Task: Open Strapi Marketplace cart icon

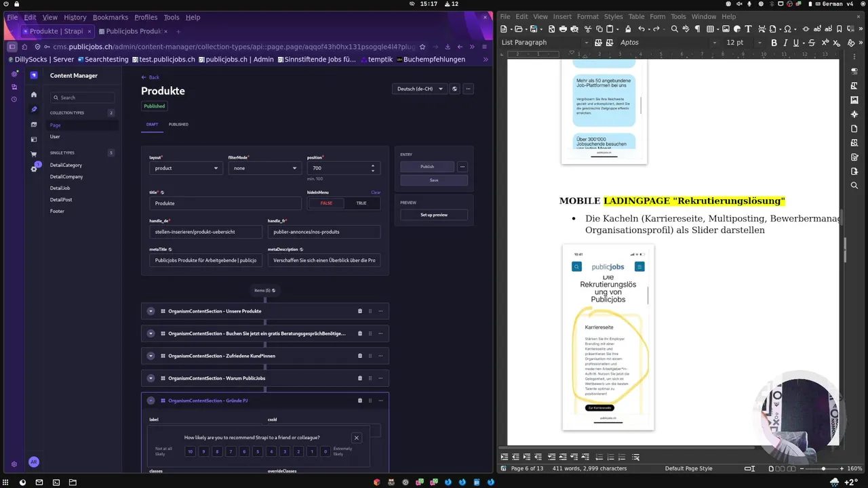Action: [34, 155]
